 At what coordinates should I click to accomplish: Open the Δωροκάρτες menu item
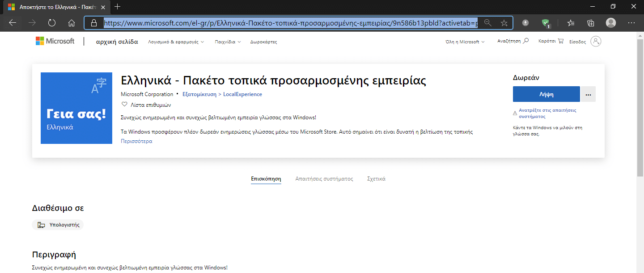tap(263, 42)
